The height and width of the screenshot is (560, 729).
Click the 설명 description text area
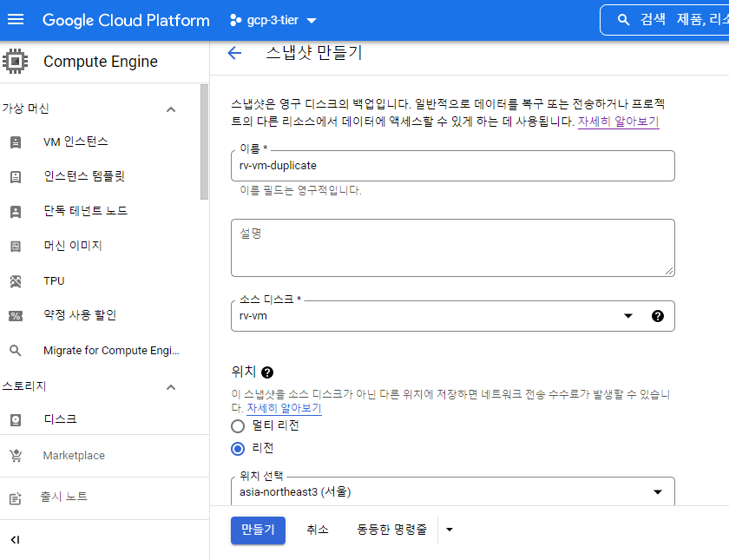tap(452, 248)
